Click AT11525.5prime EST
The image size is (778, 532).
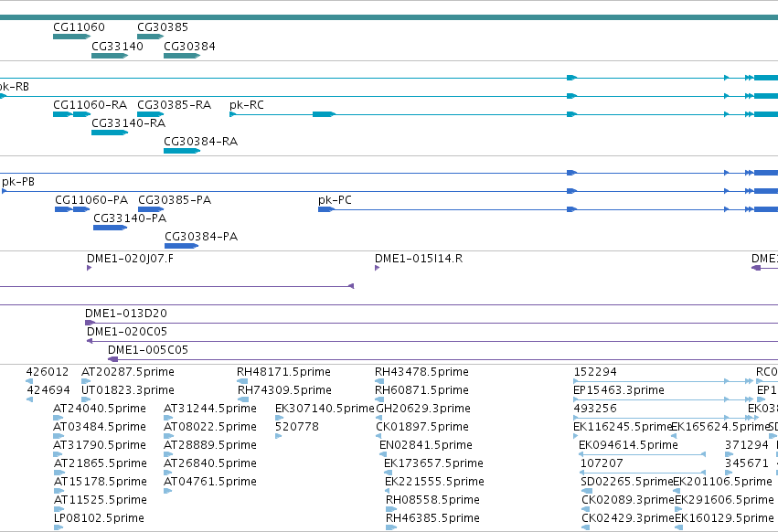(x=59, y=509)
